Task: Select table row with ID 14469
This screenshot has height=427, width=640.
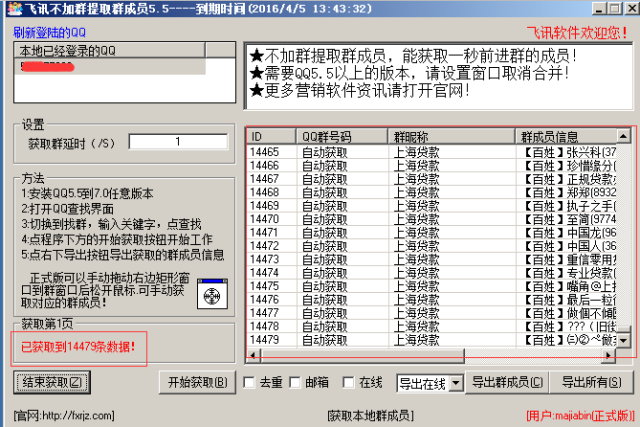Action: 432,206
